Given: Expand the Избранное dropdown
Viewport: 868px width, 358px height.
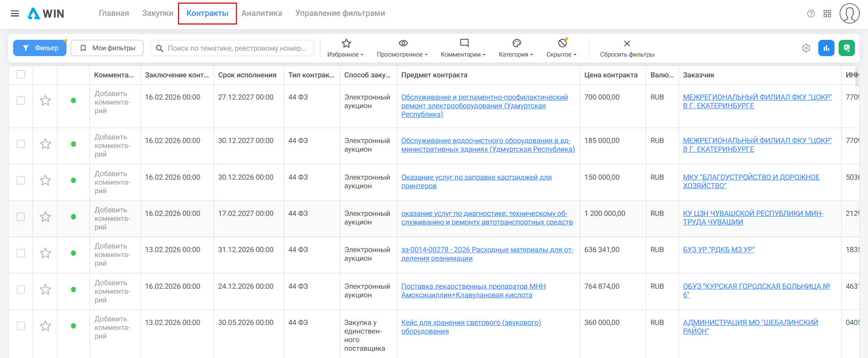Looking at the screenshot, I should point(346,48).
